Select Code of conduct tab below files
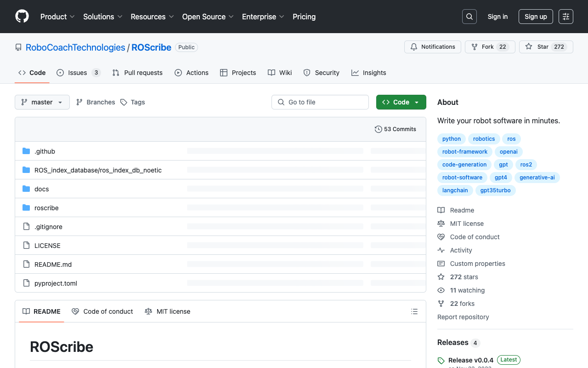588x368 pixels. pos(102,311)
